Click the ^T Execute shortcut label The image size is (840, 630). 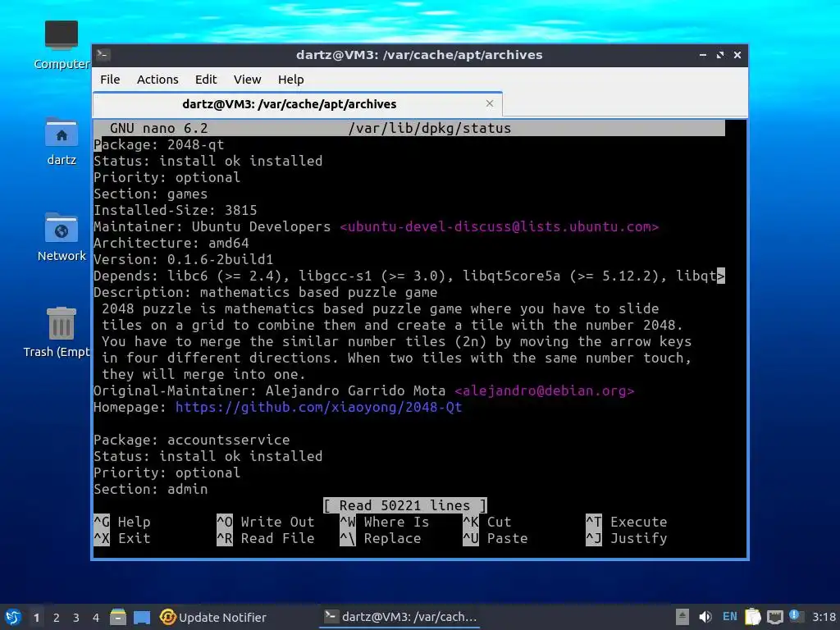(x=627, y=522)
